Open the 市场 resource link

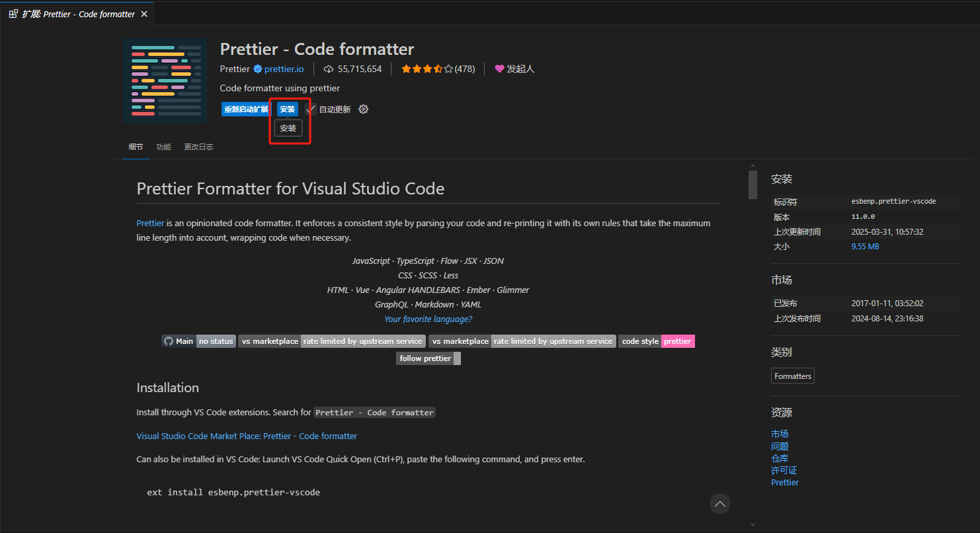780,434
